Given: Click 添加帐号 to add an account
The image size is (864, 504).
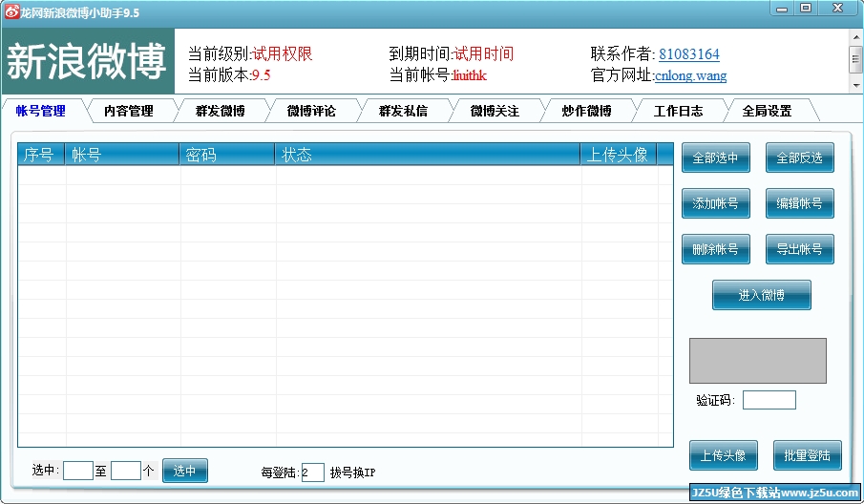Looking at the screenshot, I should click(715, 203).
